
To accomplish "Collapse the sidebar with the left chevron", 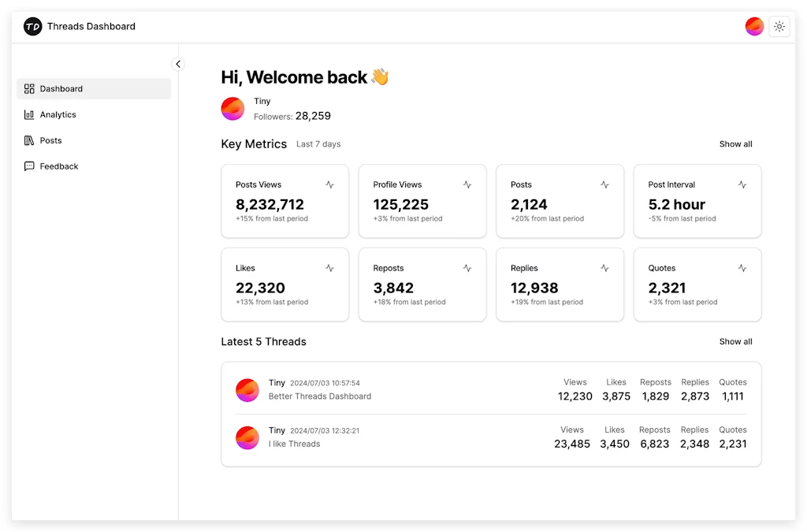I will point(178,64).
